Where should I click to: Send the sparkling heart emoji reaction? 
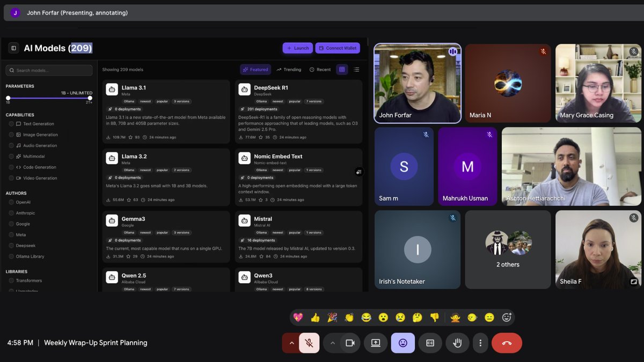[298, 317]
